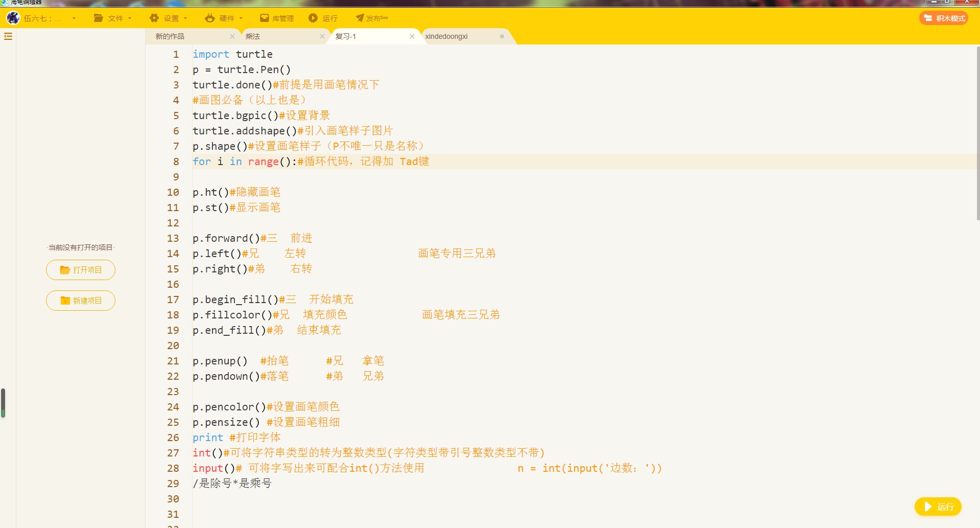Click the comment line "#画图必备（以上也是）"

[249, 100]
